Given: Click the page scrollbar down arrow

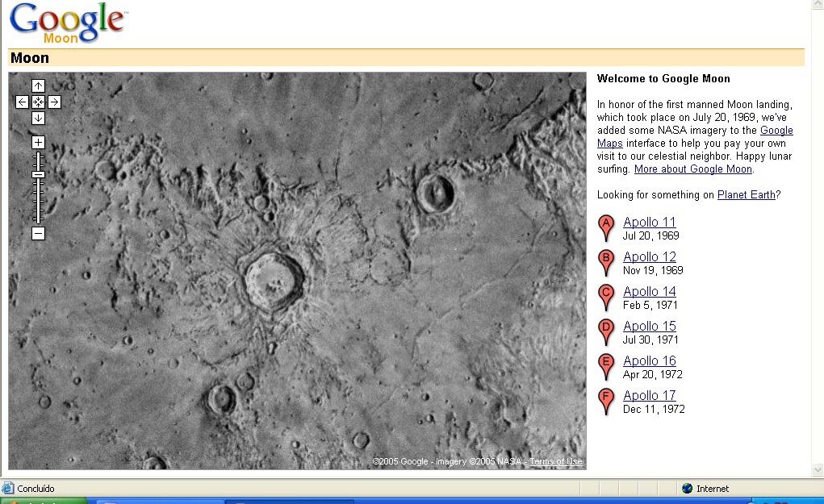Looking at the screenshot, I should [818, 469].
